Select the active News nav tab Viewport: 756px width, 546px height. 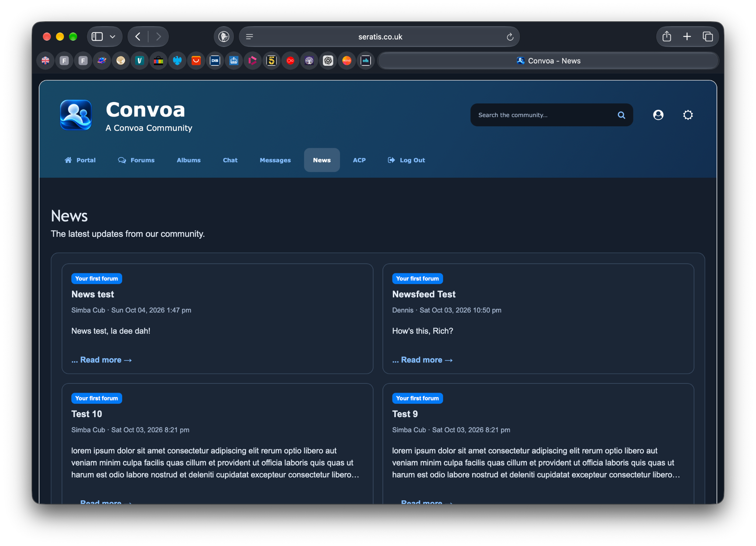click(x=322, y=160)
